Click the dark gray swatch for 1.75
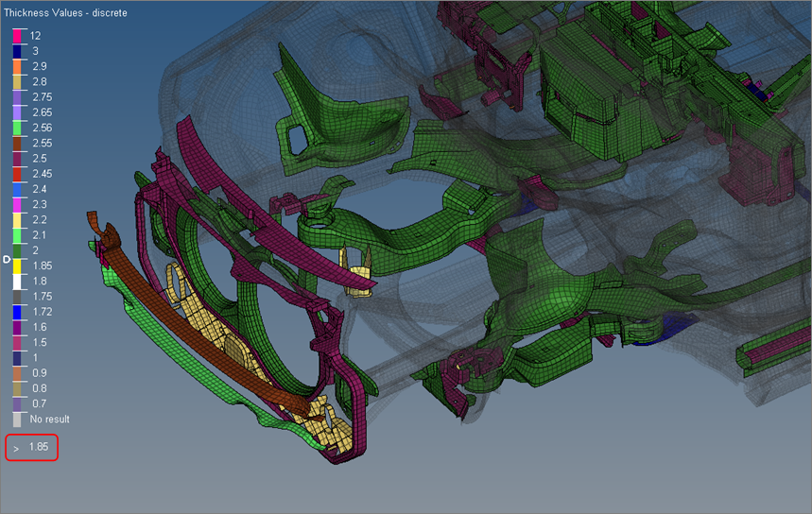812x514 pixels. [x=17, y=297]
